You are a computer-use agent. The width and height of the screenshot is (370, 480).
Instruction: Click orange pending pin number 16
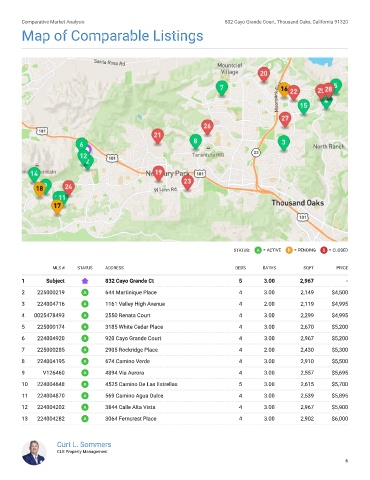[284, 89]
